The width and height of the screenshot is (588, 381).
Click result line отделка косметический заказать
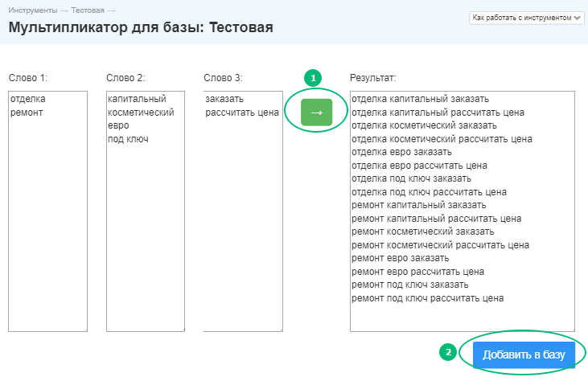(x=425, y=125)
